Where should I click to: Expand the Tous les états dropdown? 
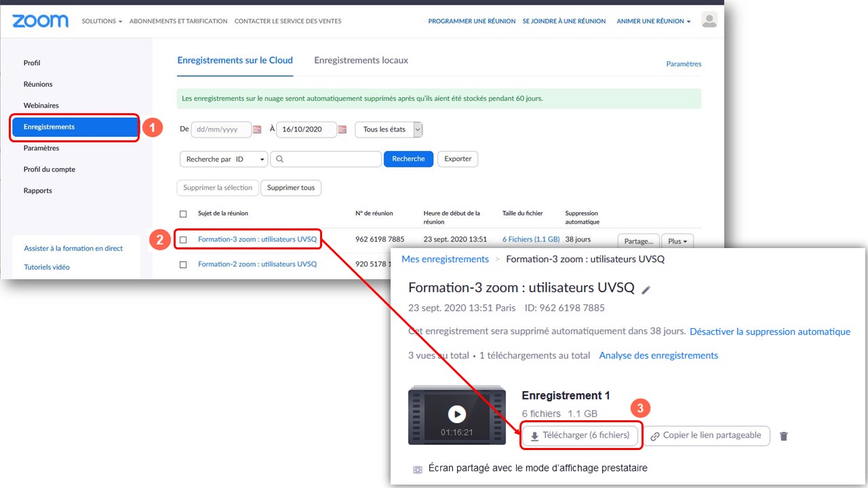tap(389, 129)
